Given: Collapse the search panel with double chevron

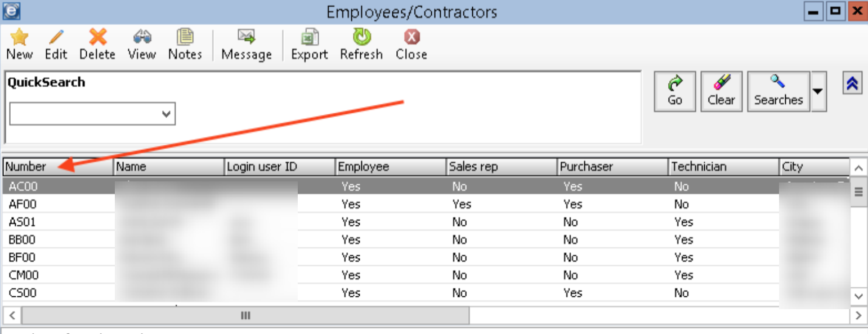Looking at the screenshot, I should (852, 83).
